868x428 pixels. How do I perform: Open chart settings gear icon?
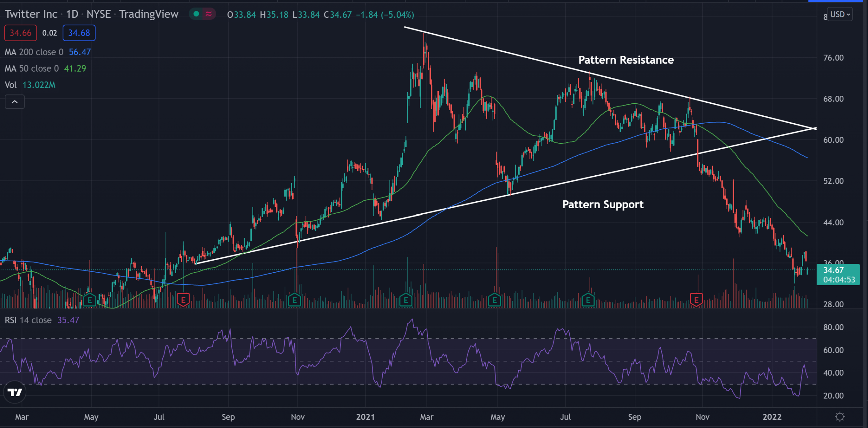click(840, 417)
